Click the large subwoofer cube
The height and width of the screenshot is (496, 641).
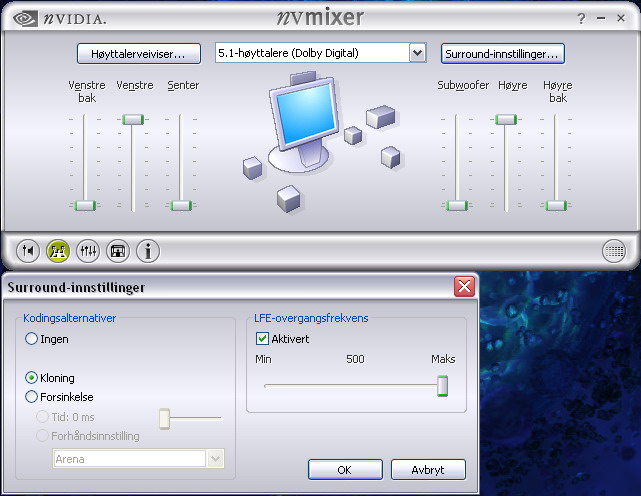point(381,117)
